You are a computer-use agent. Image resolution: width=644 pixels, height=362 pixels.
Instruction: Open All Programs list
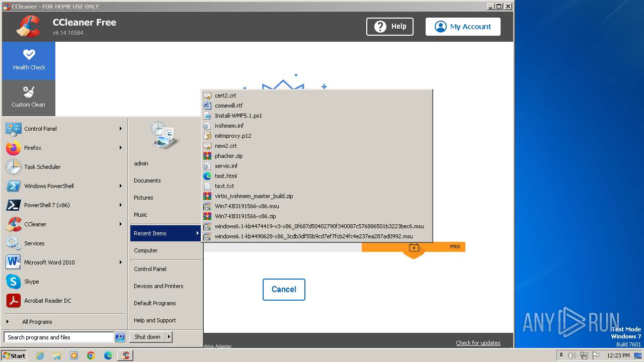pos(64,322)
